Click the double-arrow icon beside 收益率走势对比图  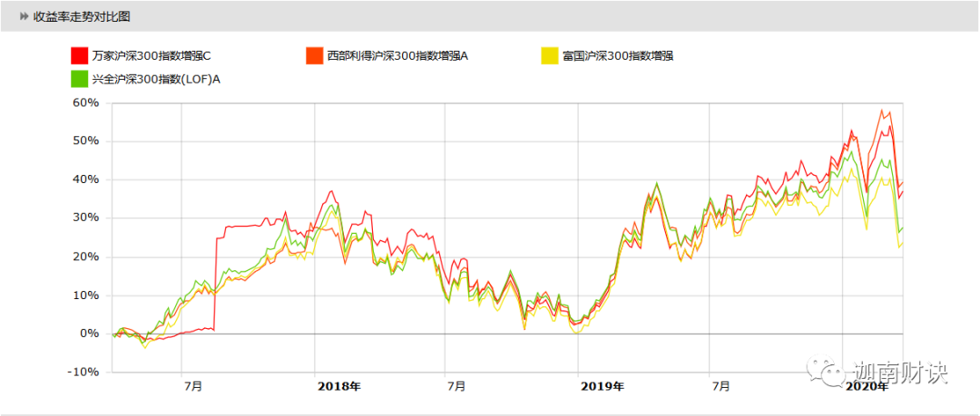(24, 16)
